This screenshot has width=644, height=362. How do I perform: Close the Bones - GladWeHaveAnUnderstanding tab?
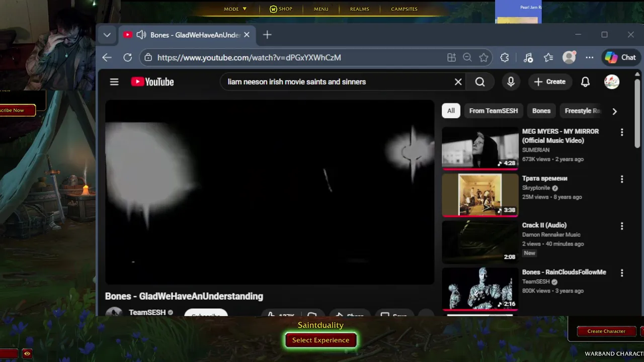coord(247,35)
